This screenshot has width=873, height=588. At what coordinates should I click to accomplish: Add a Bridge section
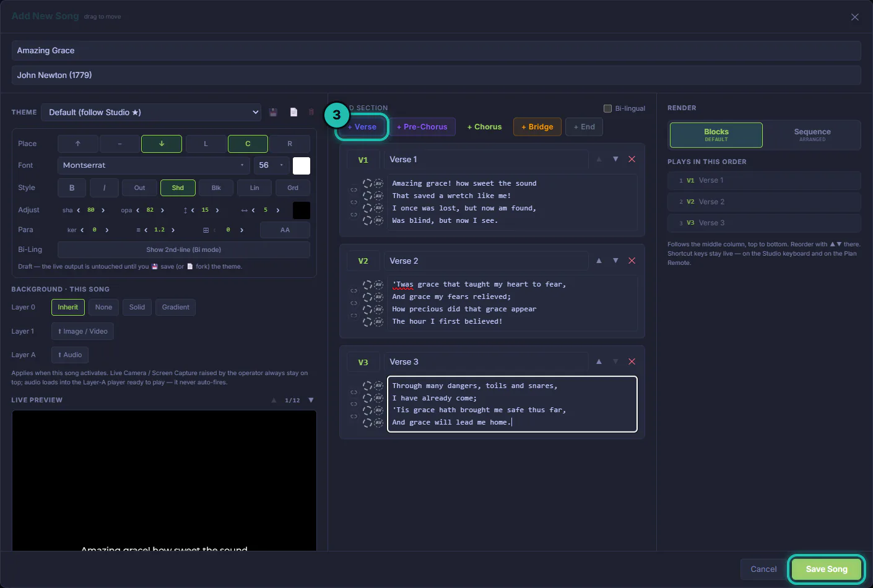pyautogui.click(x=537, y=127)
